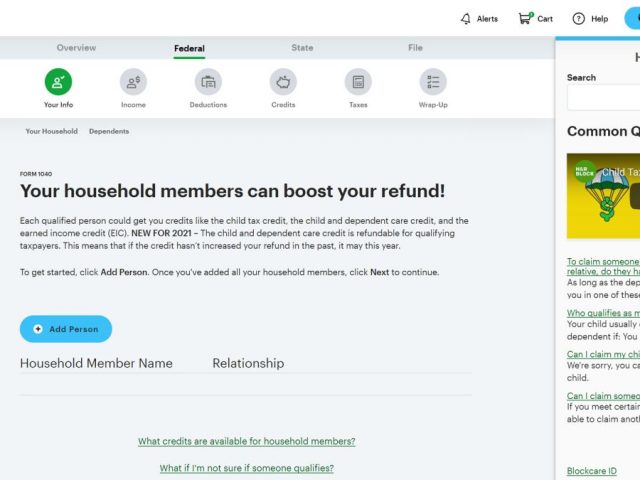This screenshot has width=640, height=480.
Task: Click the Your Household sub-navigation link
Action: click(51, 131)
